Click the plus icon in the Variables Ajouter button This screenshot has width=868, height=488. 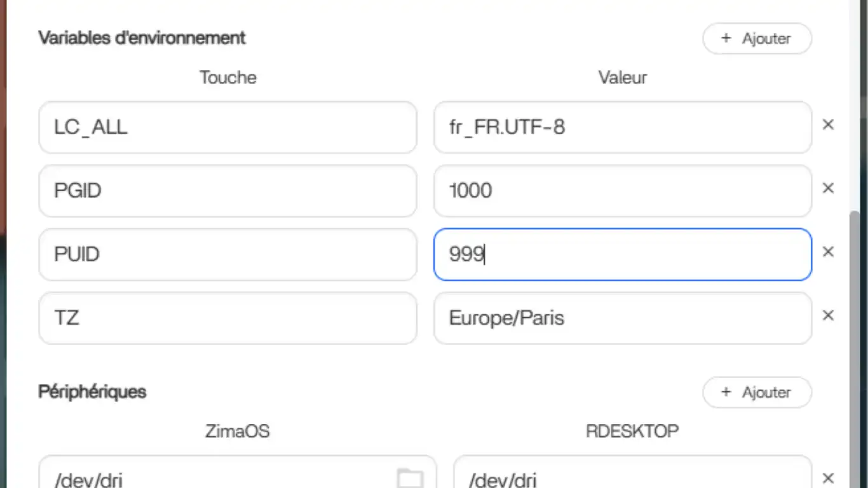point(726,38)
